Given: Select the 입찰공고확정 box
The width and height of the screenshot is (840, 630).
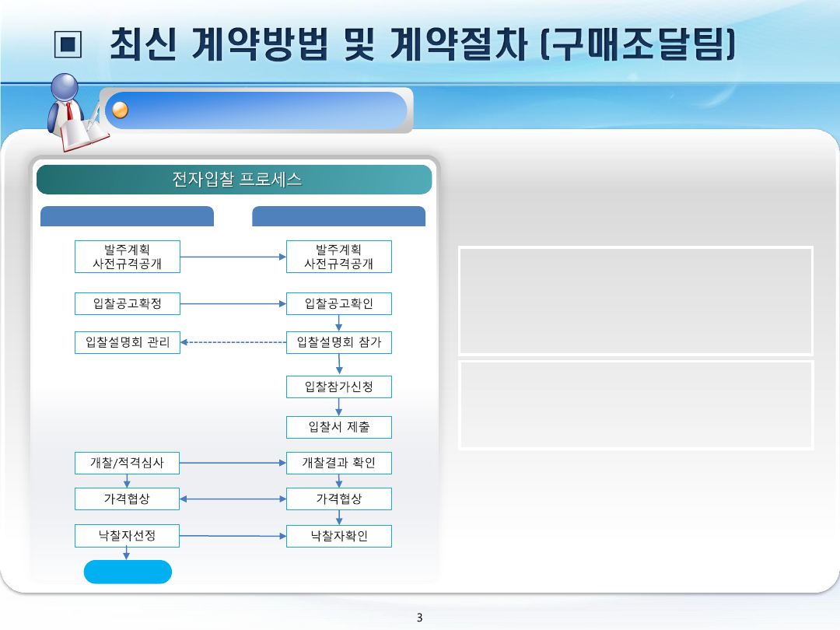Looking at the screenshot, I should [x=128, y=304].
